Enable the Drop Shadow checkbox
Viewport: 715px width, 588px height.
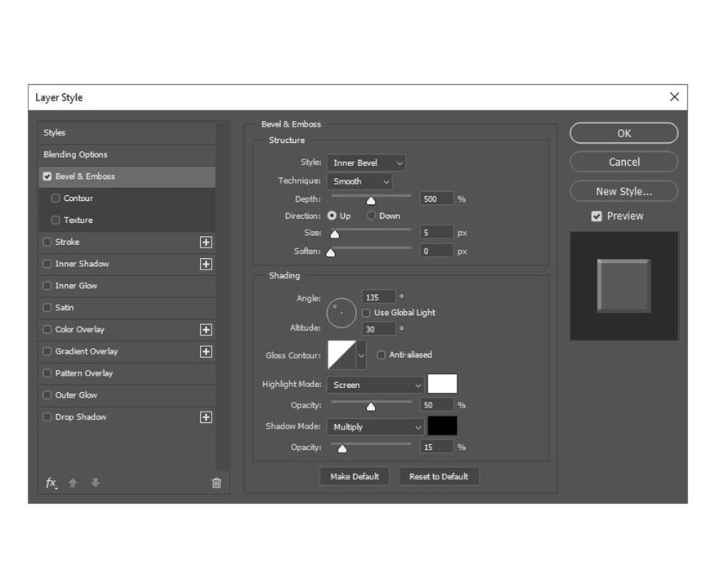tap(47, 417)
